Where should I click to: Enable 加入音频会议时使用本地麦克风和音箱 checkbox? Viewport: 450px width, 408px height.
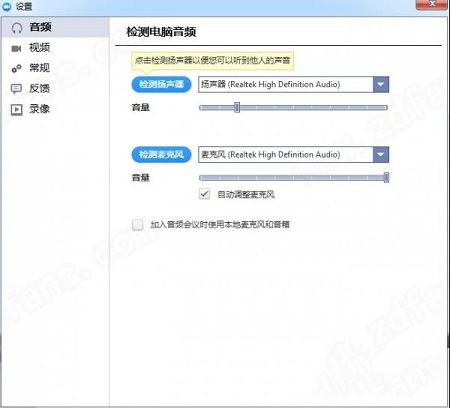[x=137, y=224]
